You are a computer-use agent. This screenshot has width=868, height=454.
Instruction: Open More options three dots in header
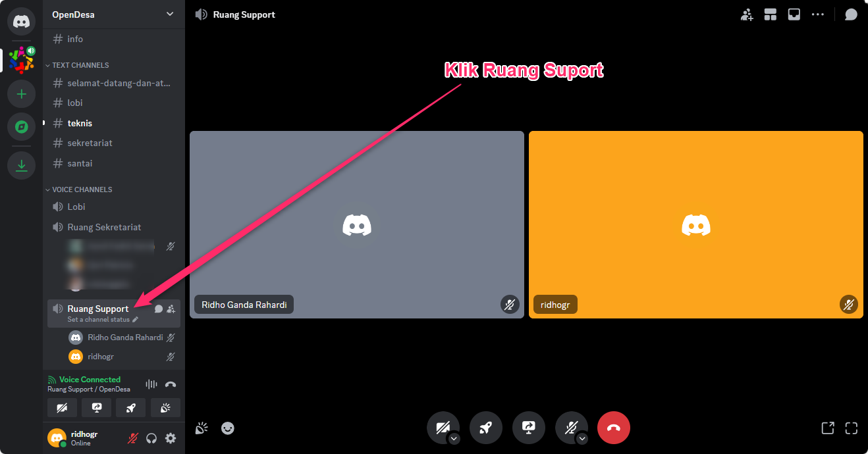pos(818,14)
